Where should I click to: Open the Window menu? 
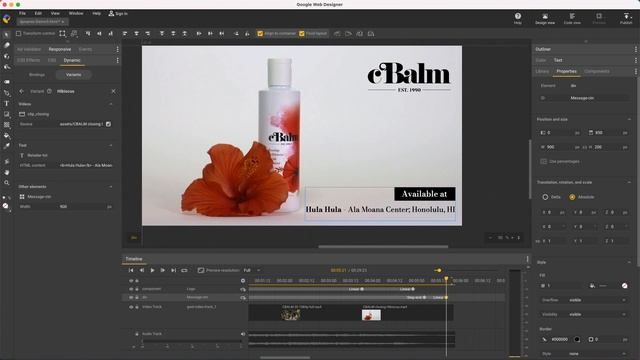(x=76, y=13)
